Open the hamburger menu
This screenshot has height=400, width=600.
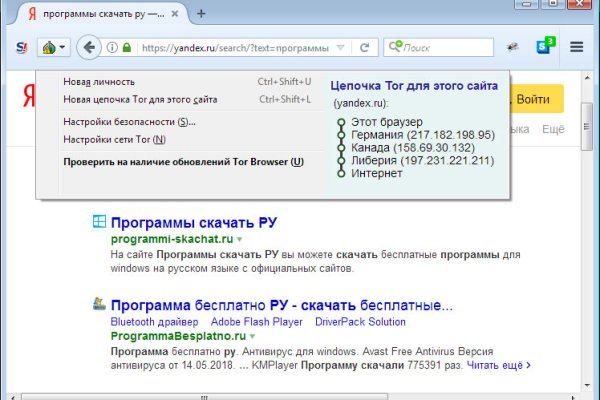577,47
